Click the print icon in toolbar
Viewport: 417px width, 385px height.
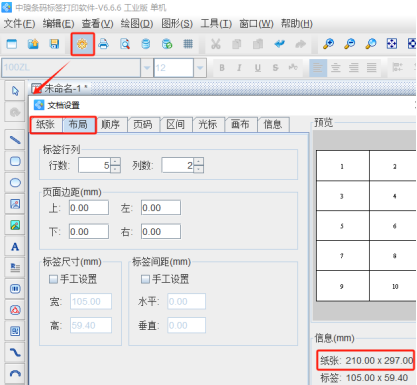point(103,44)
